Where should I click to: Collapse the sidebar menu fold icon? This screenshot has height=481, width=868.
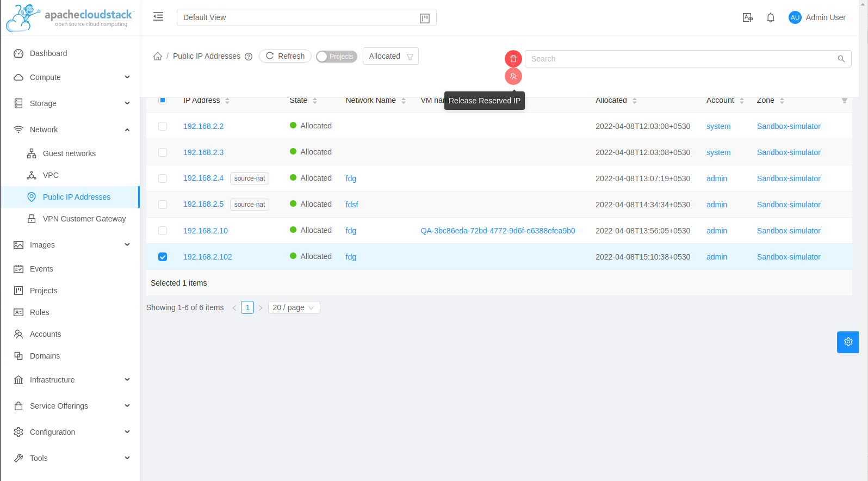158,17
